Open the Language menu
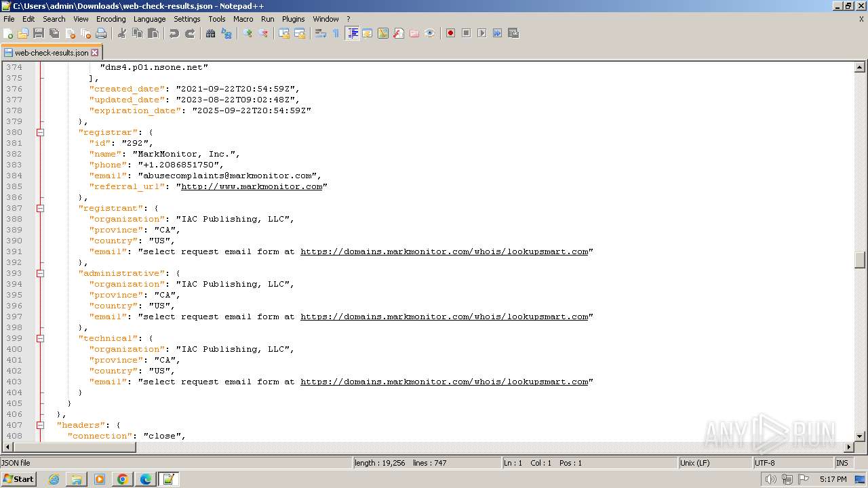868x488 pixels. [149, 19]
